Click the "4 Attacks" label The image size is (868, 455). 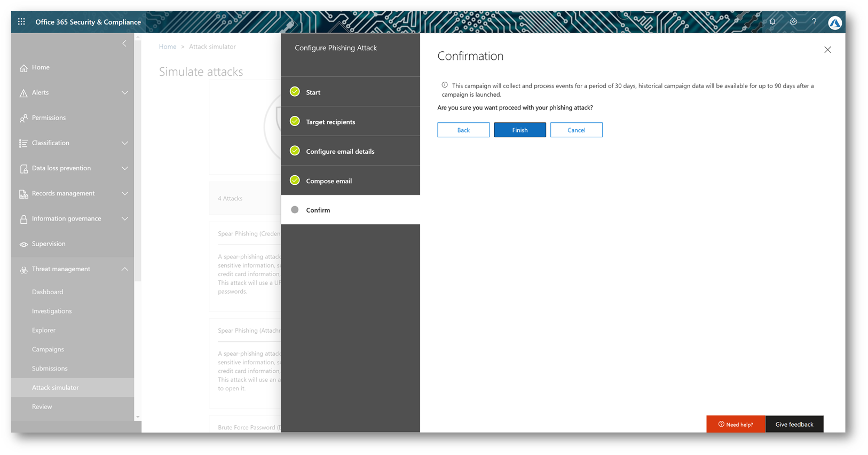coord(230,198)
